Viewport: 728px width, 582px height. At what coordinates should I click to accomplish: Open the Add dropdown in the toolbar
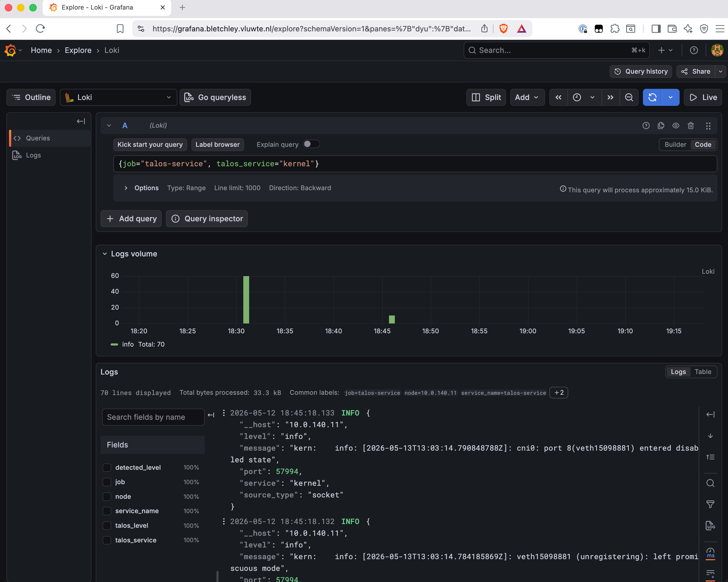[x=527, y=97]
